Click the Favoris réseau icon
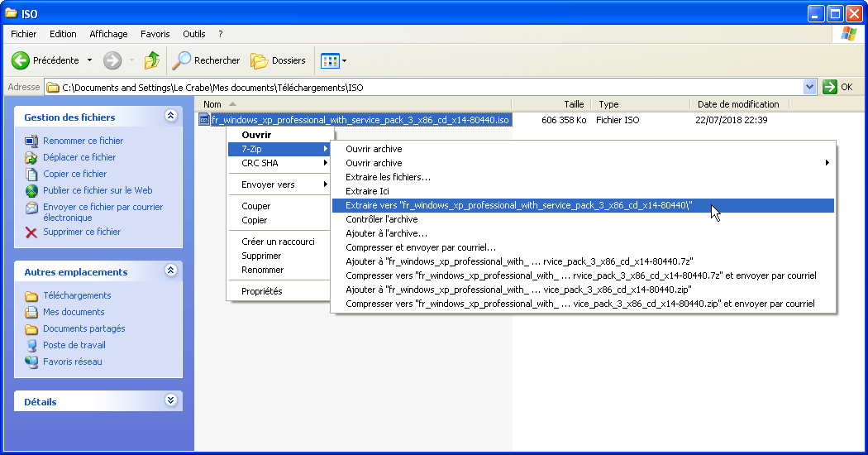 pos(31,362)
